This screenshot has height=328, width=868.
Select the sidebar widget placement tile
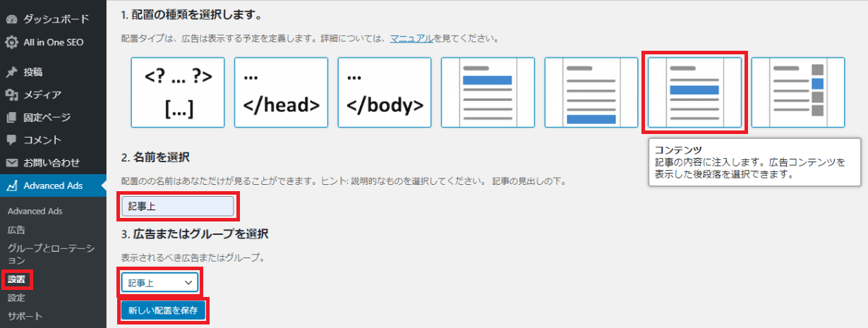pyautogui.click(x=798, y=92)
